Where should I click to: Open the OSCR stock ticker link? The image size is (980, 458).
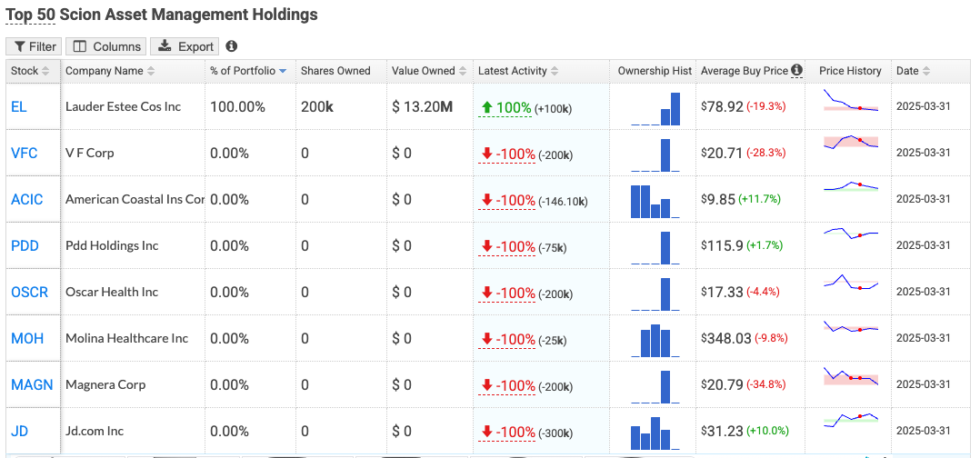(29, 292)
